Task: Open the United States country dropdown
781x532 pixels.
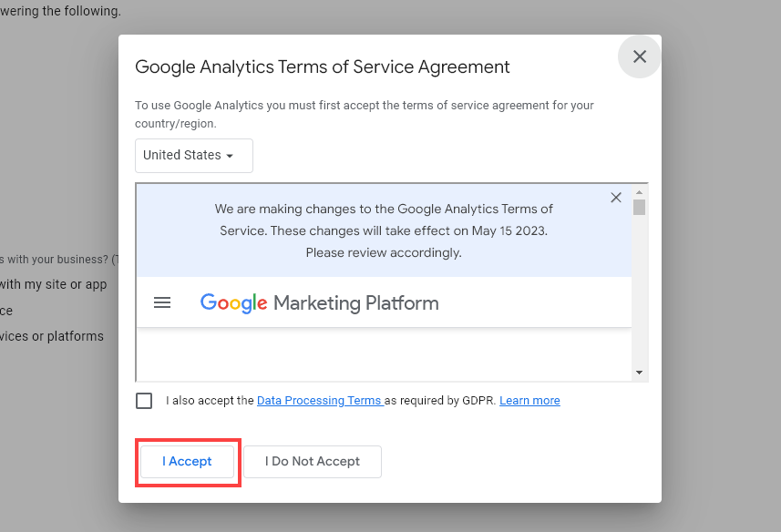Action: 193,156
